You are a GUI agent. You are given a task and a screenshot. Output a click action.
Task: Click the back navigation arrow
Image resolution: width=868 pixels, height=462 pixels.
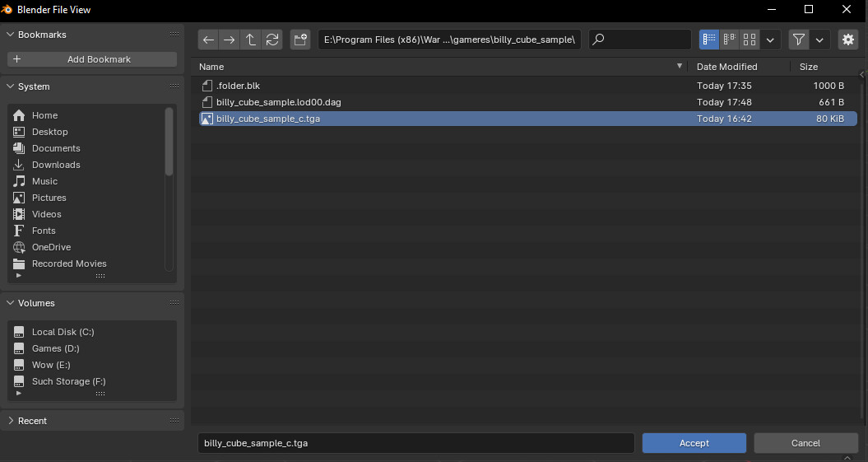coord(209,40)
